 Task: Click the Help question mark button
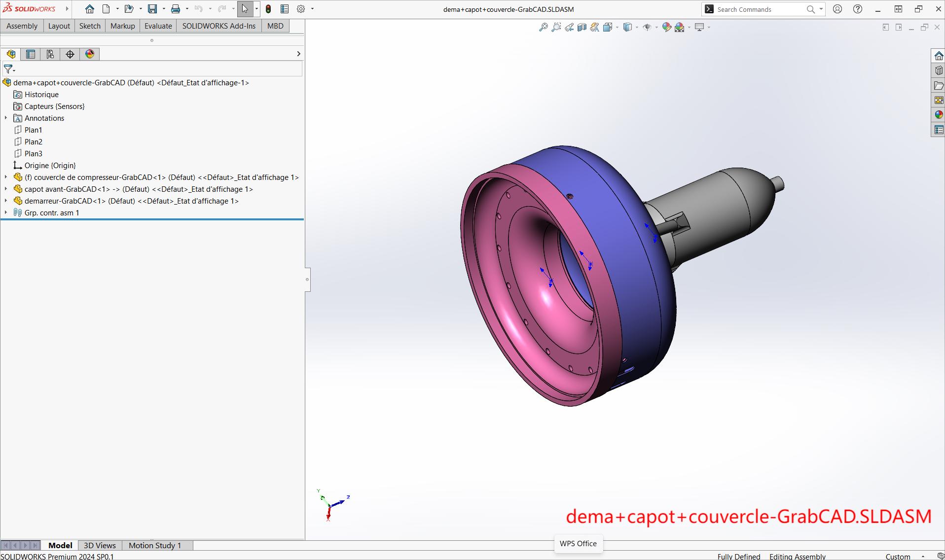(858, 9)
